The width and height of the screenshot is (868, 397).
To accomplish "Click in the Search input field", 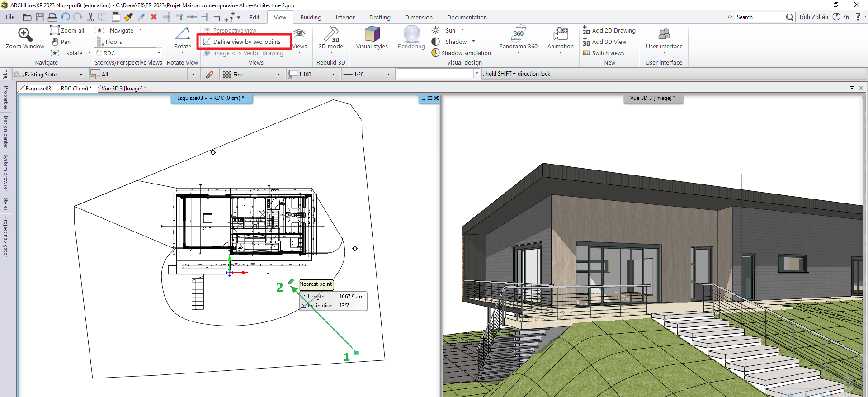I will (x=759, y=17).
